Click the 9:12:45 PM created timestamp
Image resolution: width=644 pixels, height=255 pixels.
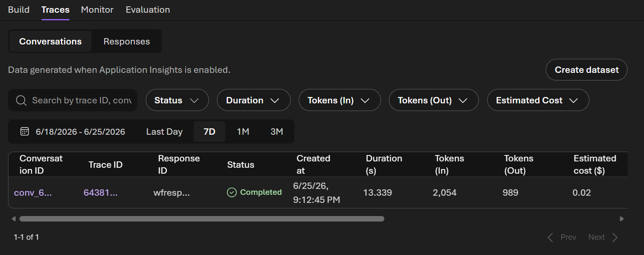[x=316, y=200]
